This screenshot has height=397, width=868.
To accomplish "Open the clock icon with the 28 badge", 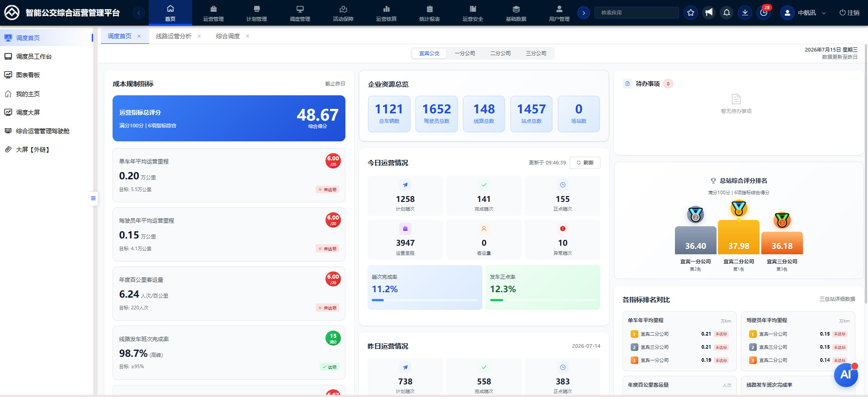I will click(764, 13).
